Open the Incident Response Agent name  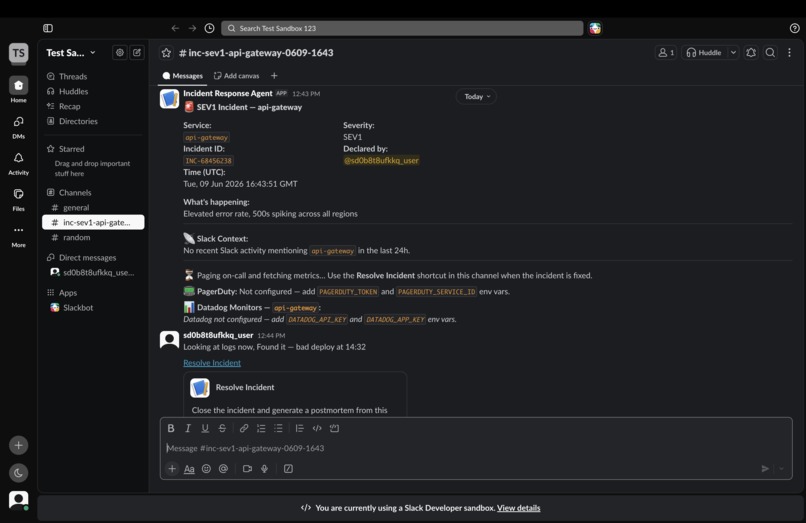click(228, 93)
